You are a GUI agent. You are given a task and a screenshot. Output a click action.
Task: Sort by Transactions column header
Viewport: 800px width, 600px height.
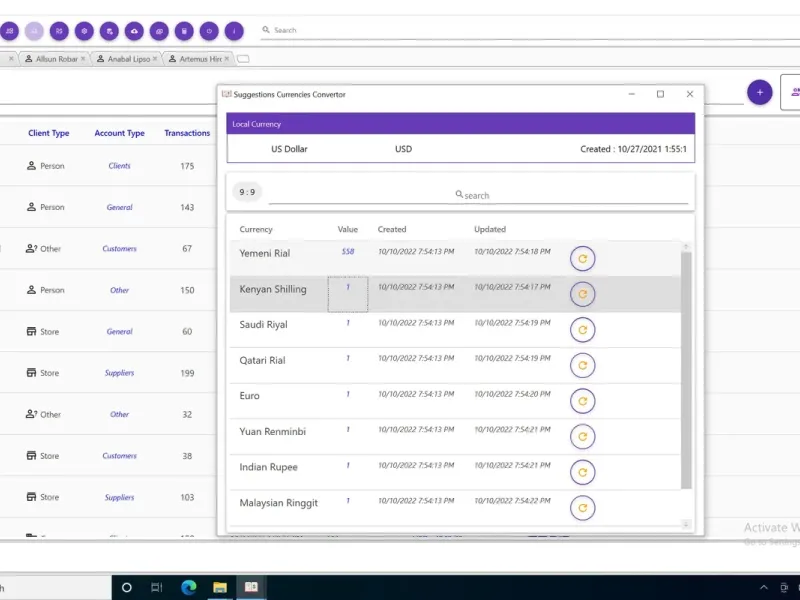[187, 133]
